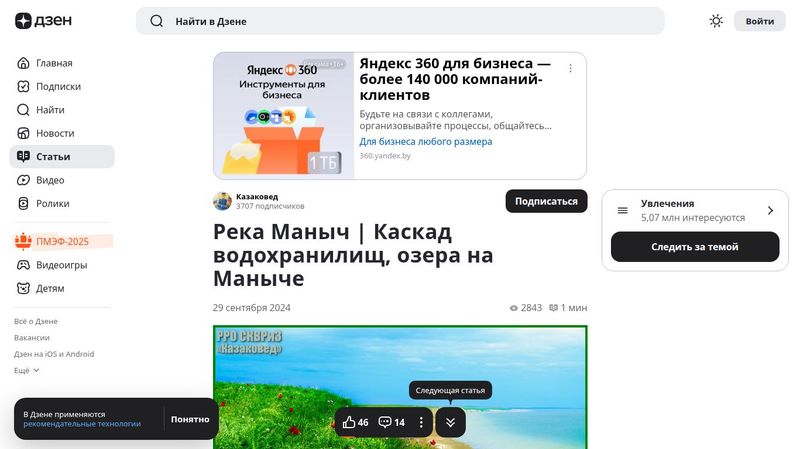Screen dimensions: 800x449
Task: Open Видеоигры in the sidebar
Action: click(x=62, y=265)
